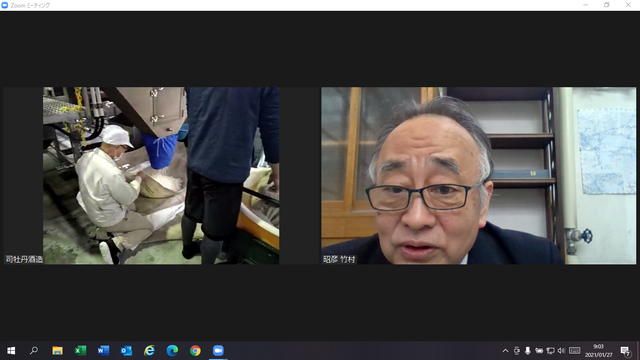Click the Zoom logo in title bar
Screen dimensions: 640x360
[5, 5]
